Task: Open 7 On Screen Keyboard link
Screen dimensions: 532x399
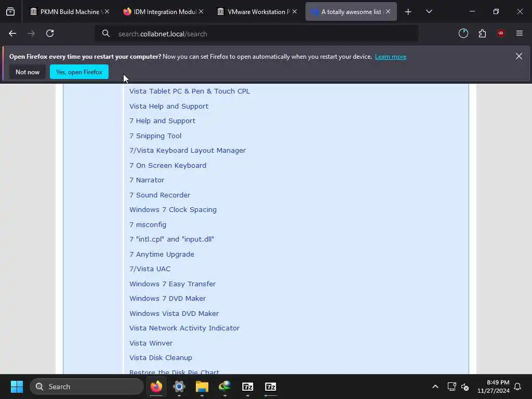Action: [x=168, y=165]
